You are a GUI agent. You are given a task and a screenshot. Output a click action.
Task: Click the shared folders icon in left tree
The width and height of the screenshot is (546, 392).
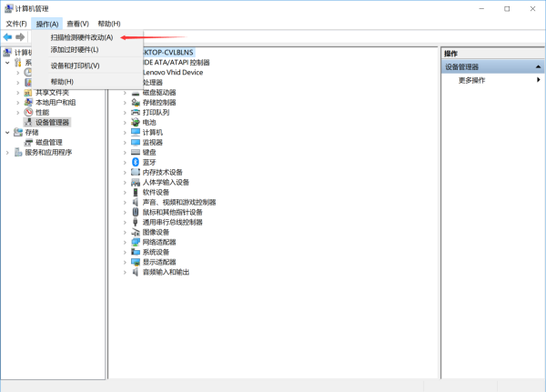click(x=28, y=93)
